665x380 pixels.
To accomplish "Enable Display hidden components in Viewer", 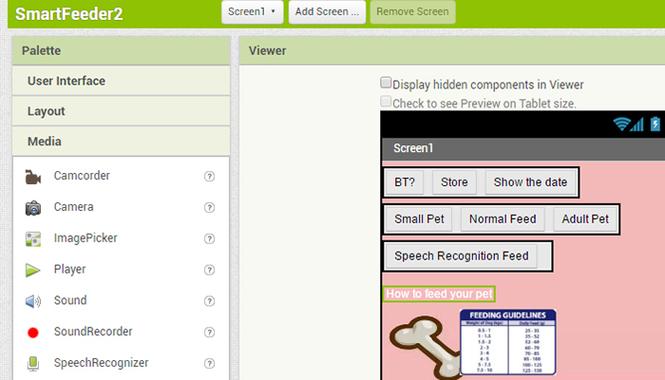I will tap(386, 83).
